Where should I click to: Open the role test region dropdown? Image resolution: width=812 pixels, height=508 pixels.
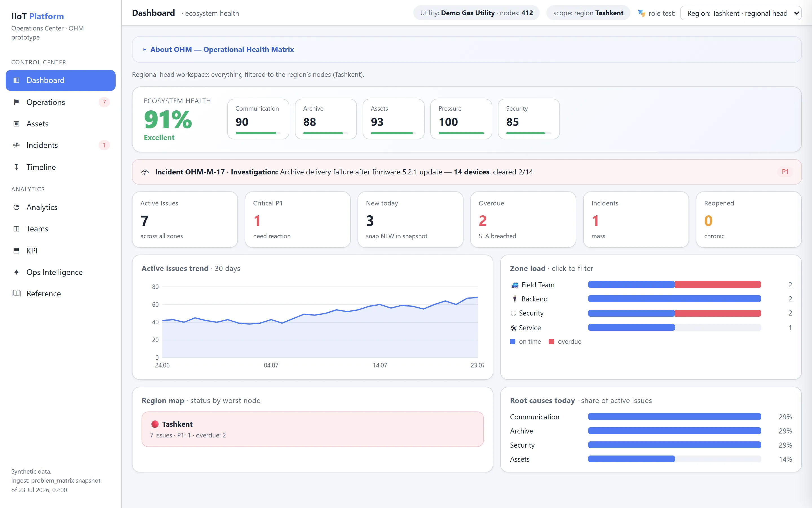[x=741, y=13]
